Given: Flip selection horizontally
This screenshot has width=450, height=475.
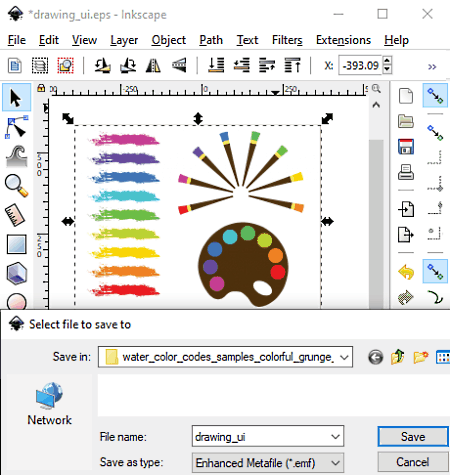Looking at the screenshot, I should click(x=153, y=65).
